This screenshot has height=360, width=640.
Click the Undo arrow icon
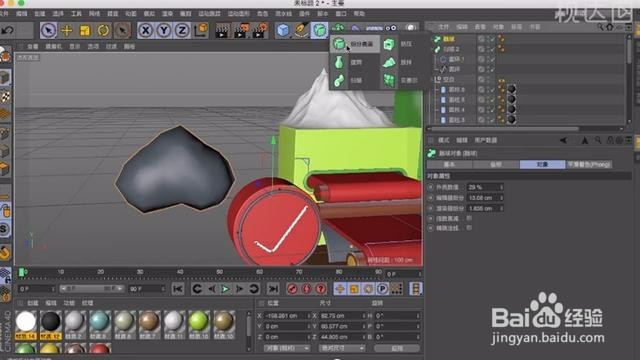point(7,30)
